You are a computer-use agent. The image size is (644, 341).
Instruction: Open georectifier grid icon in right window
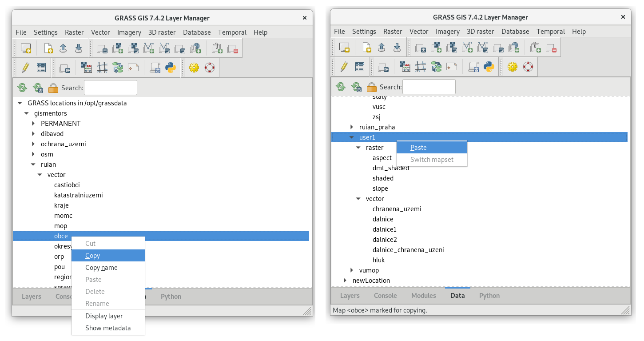tap(421, 67)
